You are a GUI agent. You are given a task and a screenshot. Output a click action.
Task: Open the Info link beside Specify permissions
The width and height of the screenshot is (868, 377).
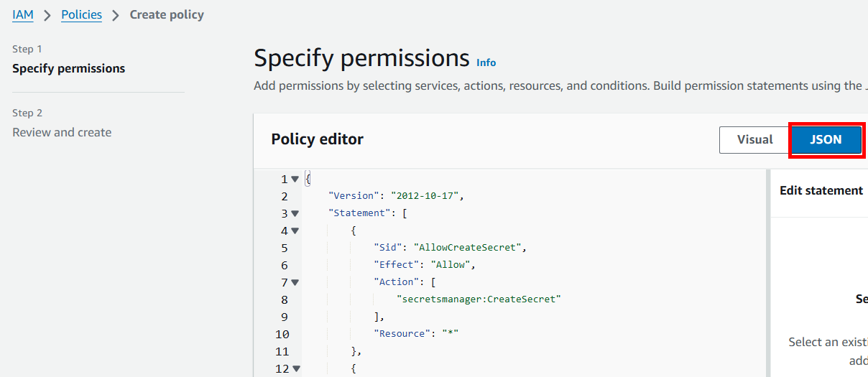point(486,62)
